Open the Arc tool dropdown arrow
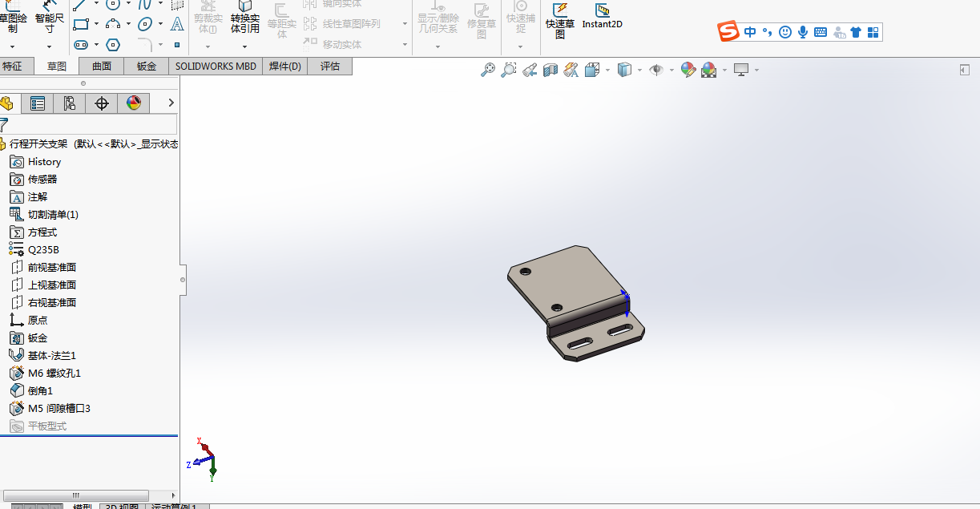 point(128,24)
